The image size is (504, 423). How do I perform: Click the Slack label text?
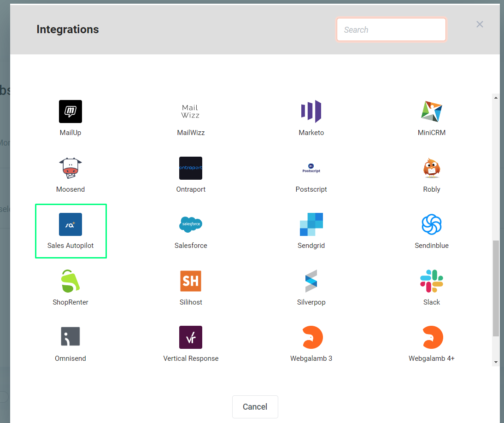coord(431,302)
